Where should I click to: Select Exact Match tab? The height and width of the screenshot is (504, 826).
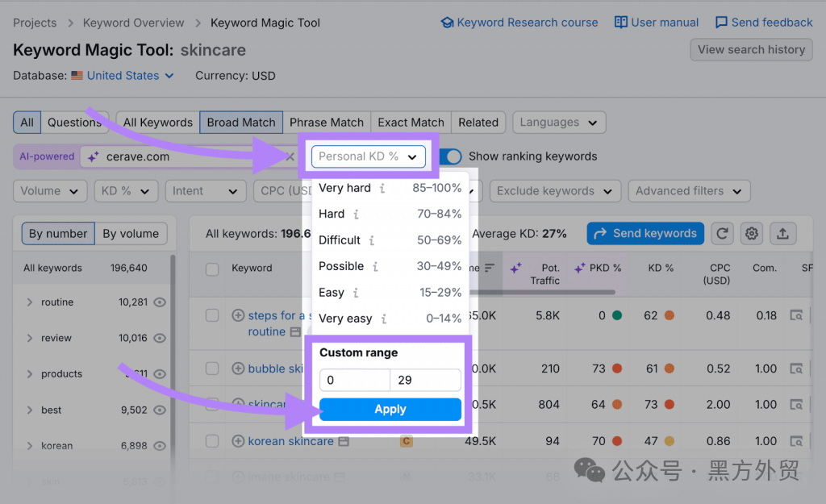411,123
